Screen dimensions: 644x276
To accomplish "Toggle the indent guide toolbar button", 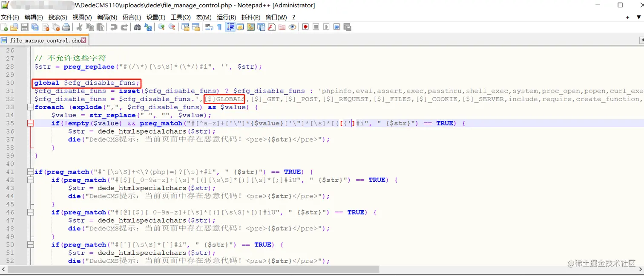I will (230, 27).
